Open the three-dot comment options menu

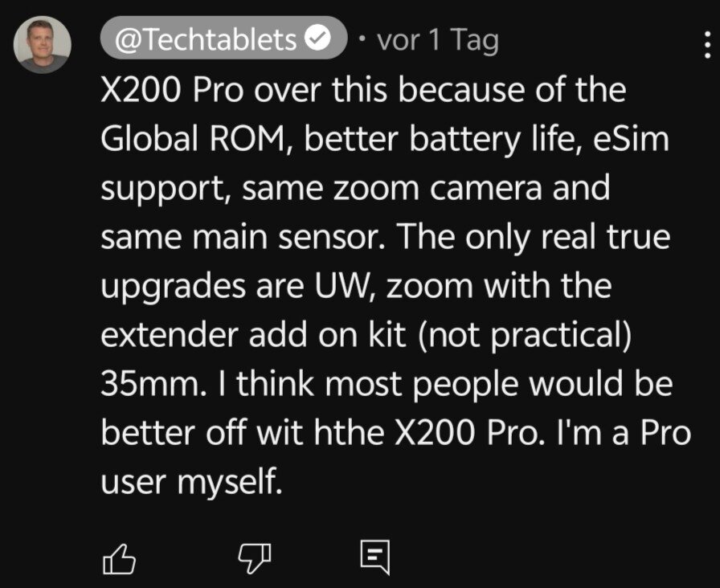(x=706, y=48)
